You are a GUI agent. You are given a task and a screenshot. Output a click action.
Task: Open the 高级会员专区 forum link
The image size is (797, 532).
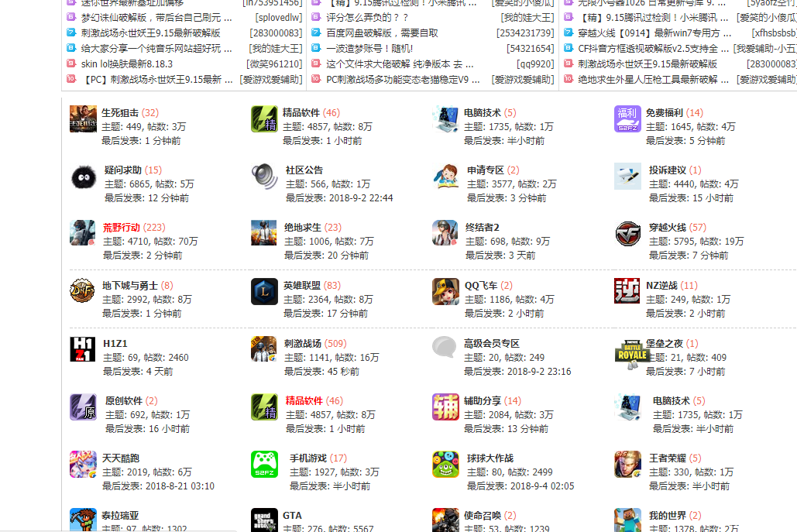pos(492,344)
